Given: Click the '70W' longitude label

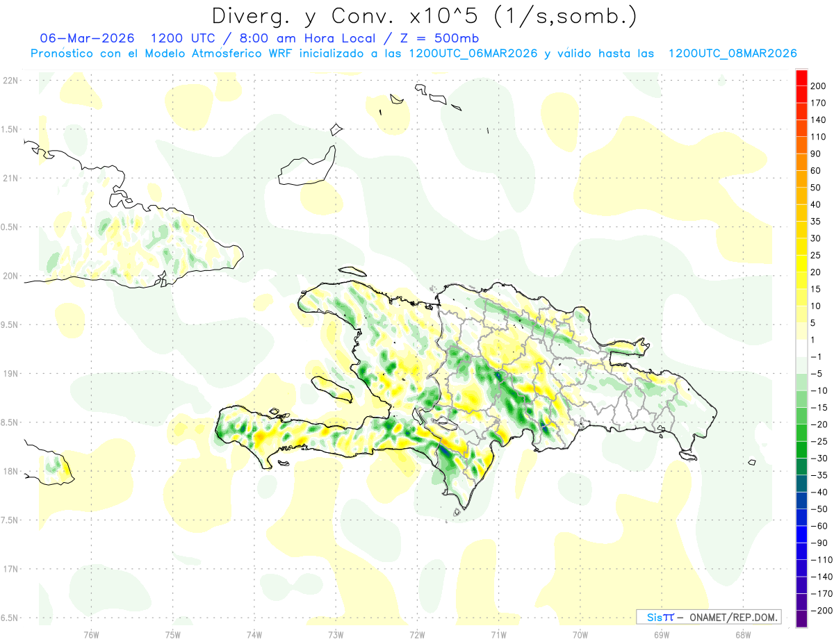Looking at the screenshot, I should tap(580, 634).
